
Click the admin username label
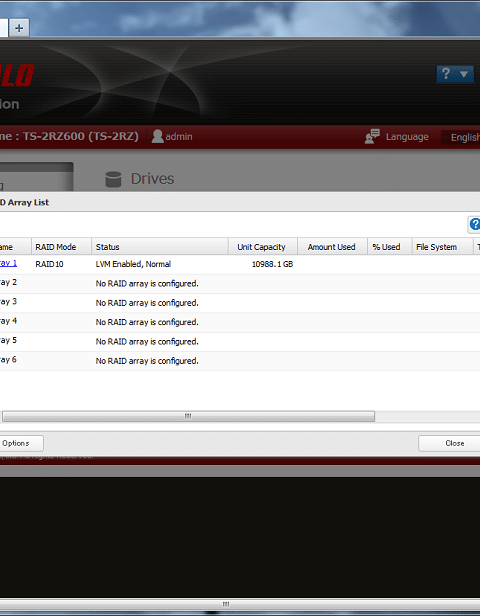[x=179, y=137]
